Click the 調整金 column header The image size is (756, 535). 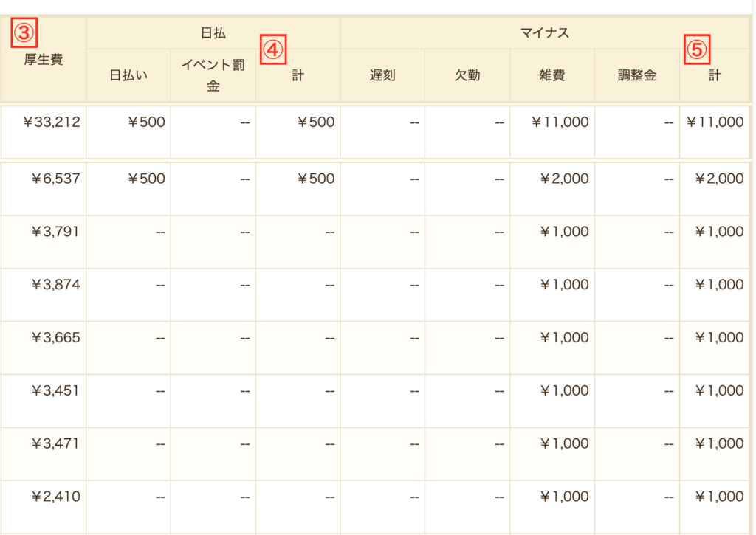[x=636, y=75]
